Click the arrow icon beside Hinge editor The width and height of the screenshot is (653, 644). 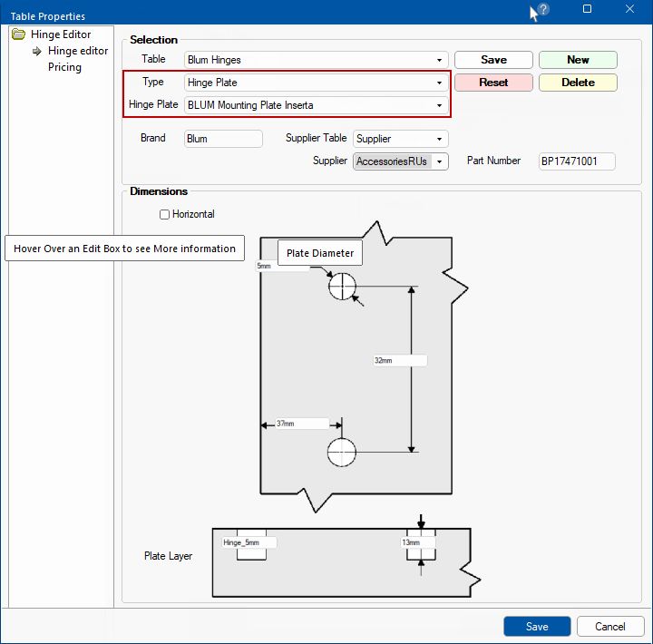(37, 51)
